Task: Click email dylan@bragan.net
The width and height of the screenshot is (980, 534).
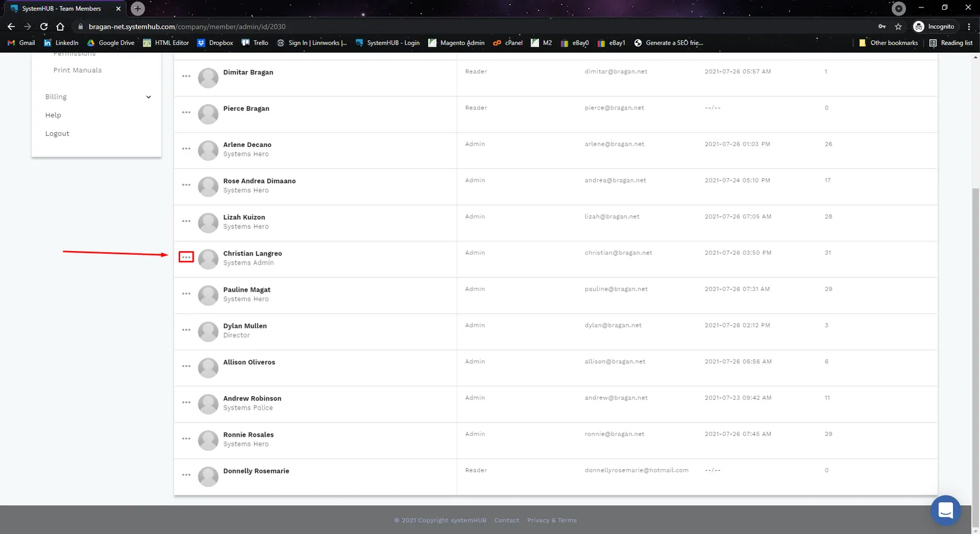Action: (613, 325)
